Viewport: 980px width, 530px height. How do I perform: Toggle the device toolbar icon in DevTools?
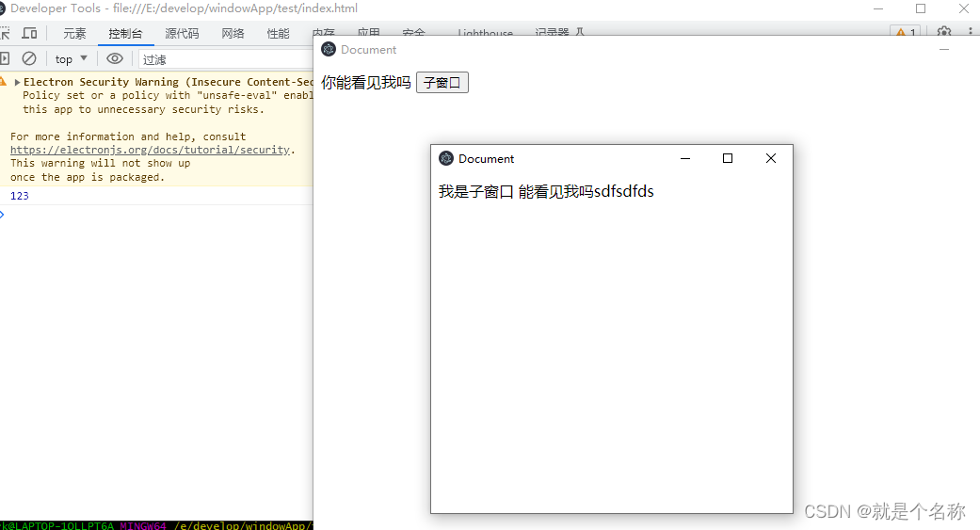pos(29,33)
